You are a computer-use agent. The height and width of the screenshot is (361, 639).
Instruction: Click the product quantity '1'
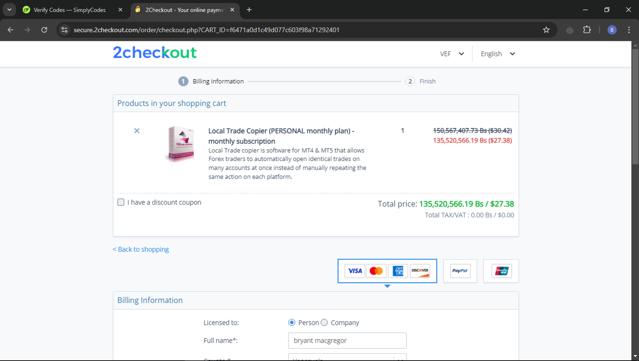pos(403,130)
